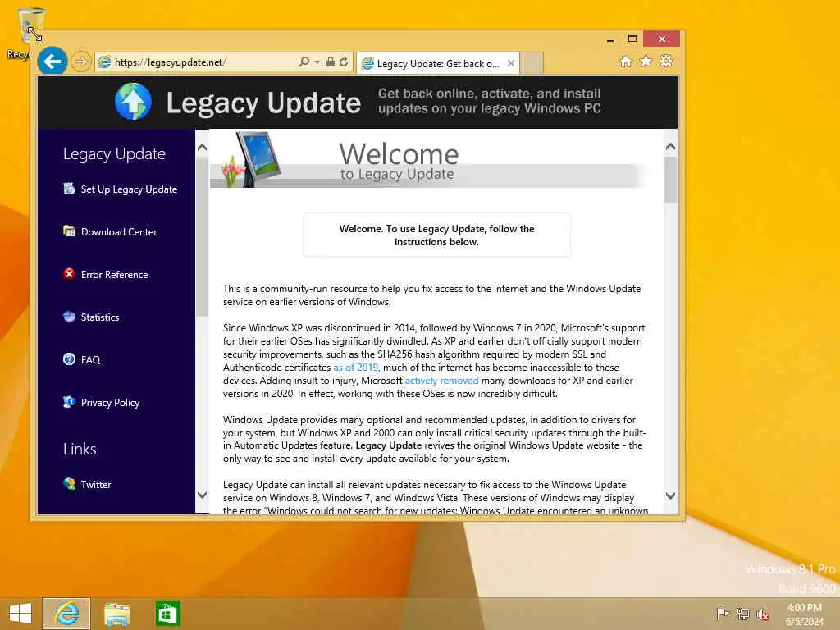Click the sidebar scroll up arrow

click(x=202, y=147)
